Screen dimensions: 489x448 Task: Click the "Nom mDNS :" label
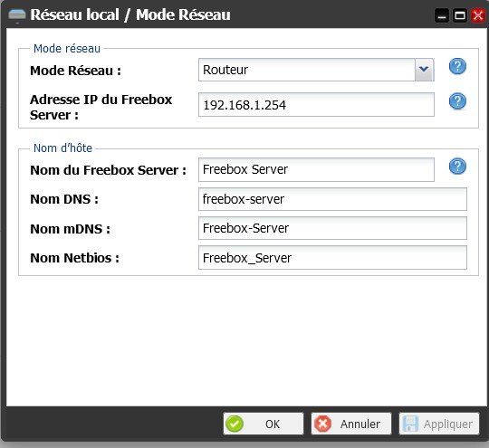pos(70,229)
